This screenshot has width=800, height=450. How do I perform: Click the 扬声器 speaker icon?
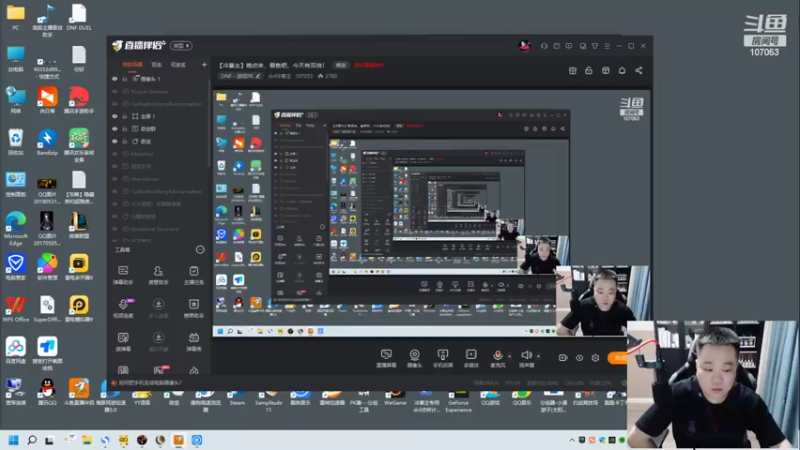(526, 358)
